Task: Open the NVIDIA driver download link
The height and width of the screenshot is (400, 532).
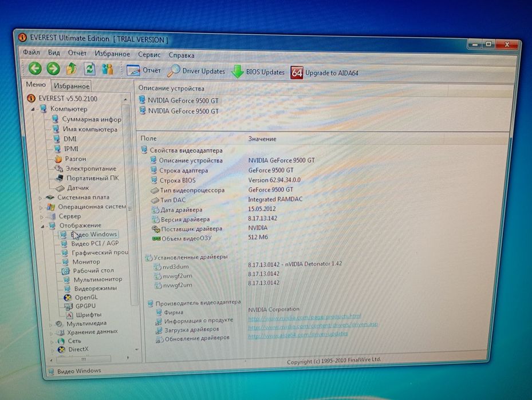Action: click(x=313, y=326)
